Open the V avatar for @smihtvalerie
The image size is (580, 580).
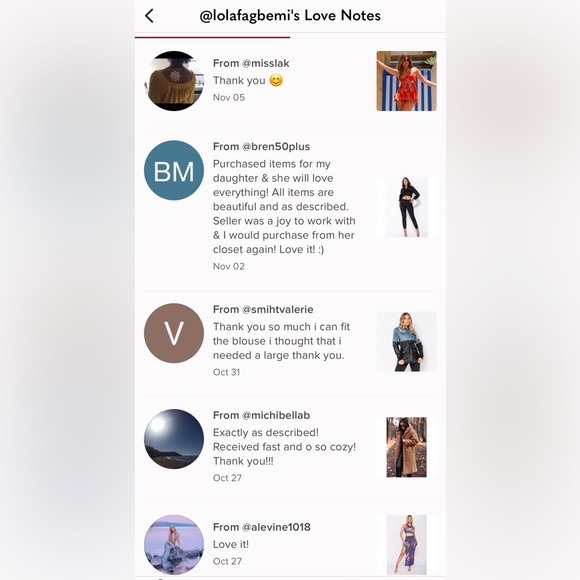(174, 333)
